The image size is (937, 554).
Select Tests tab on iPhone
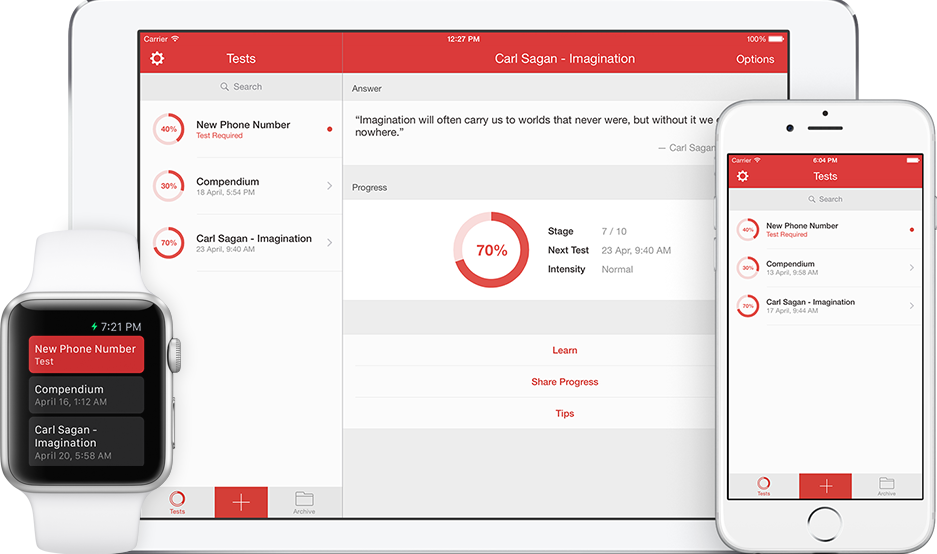[x=764, y=486]
